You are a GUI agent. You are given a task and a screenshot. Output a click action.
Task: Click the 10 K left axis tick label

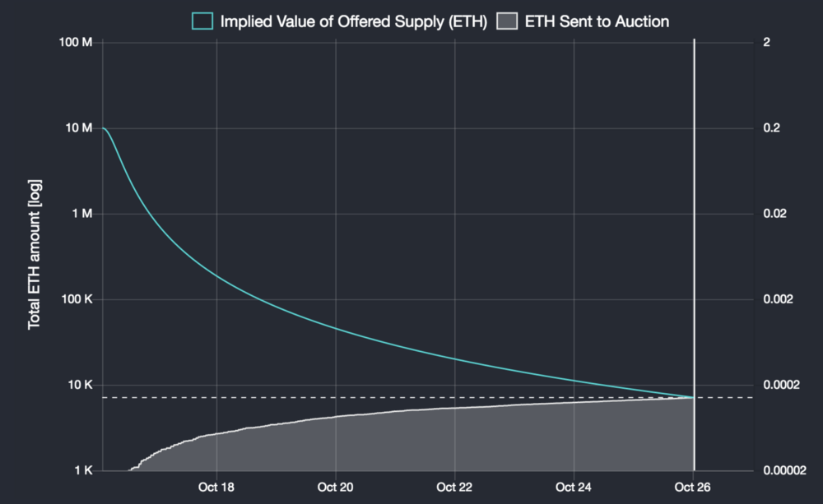(x=81, y=385)
